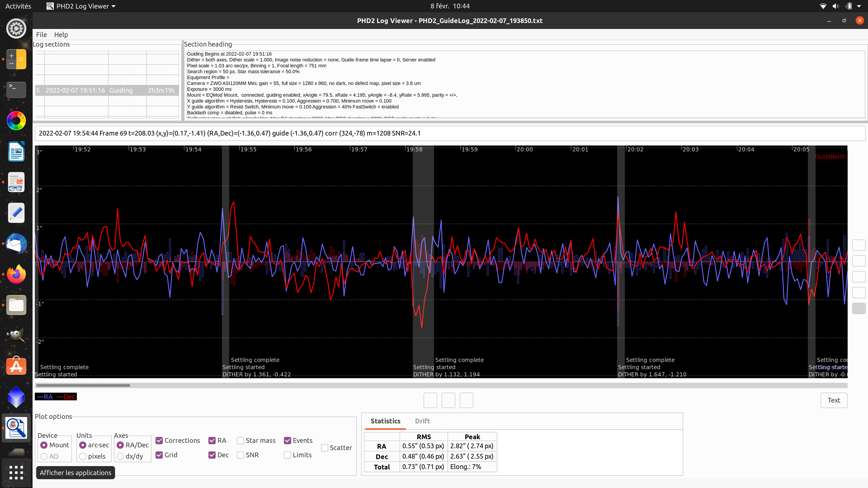
Task: Open the Ubuntu Software store icon
Action: (16, 366)
